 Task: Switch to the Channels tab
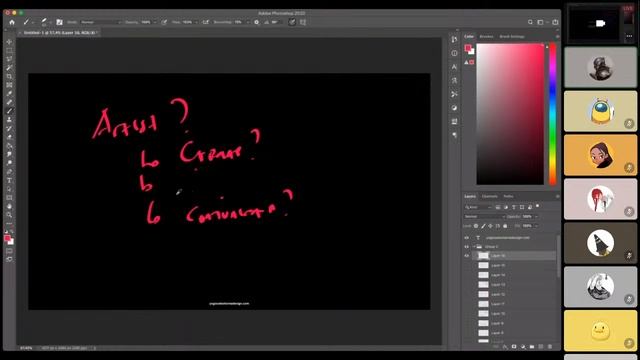click(x=489, y=196)
